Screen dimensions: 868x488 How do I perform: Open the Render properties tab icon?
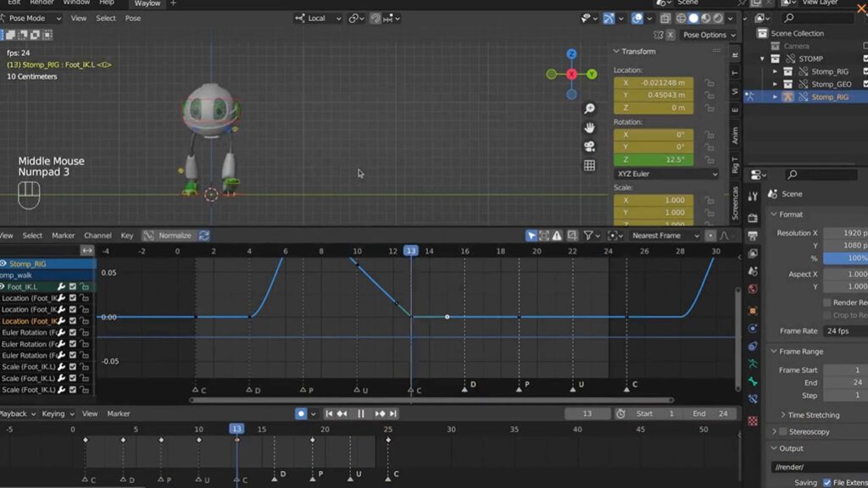pyautogui.click(x=753, y=218)
